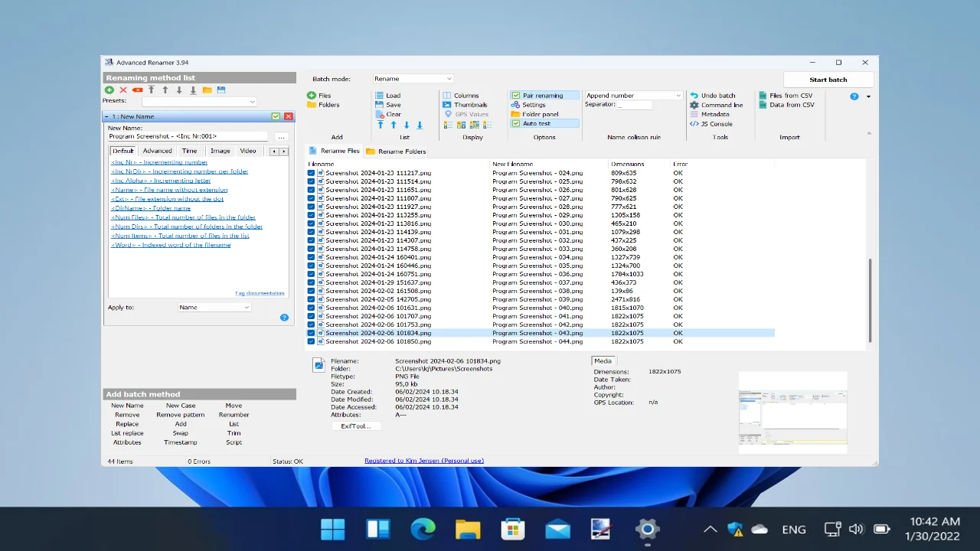
Task: Save method list with floppy disk icon
Action: pos(221,90)
